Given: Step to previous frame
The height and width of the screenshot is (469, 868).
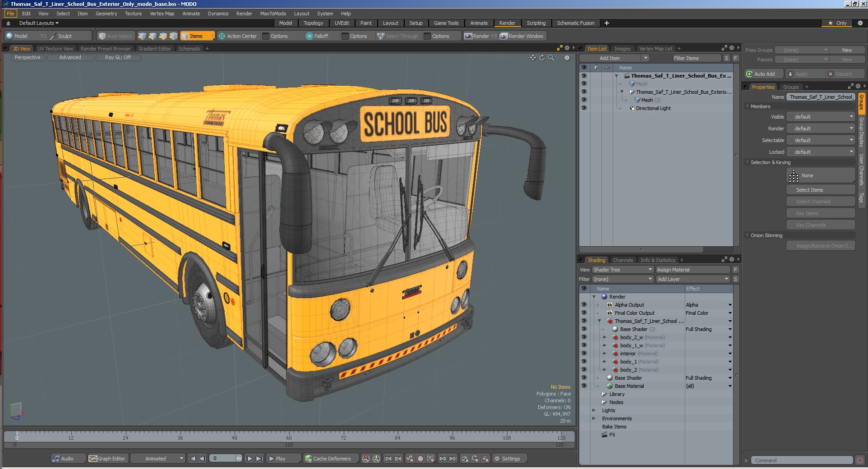Looking at the screenshot, I should point(203,459).
